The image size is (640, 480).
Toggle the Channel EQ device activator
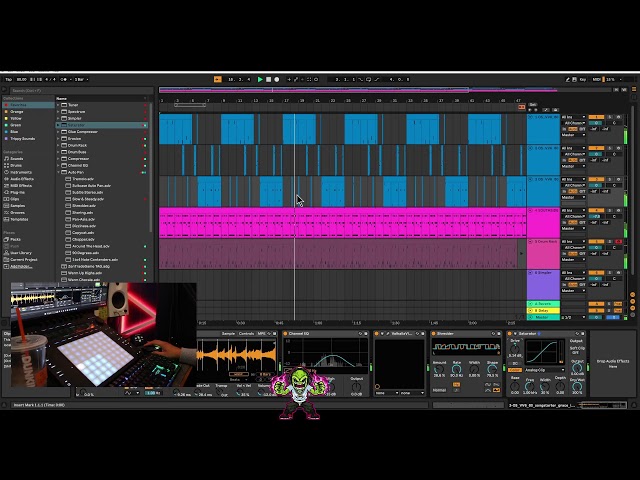(285, 333)
